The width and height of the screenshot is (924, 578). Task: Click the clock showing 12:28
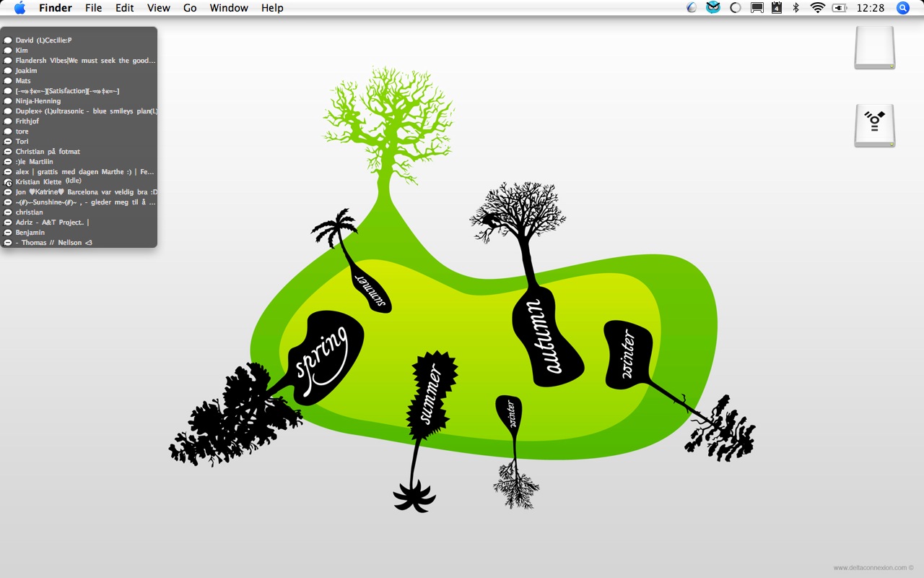(870, 8)
